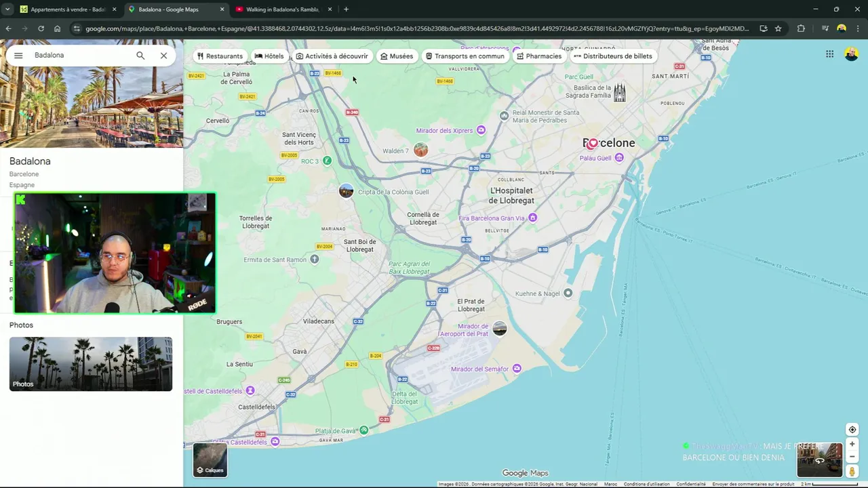This screenshot has width=868, height=488.
Task: Click the Basílica de la Sagrada Família marker
Action: 619,92
